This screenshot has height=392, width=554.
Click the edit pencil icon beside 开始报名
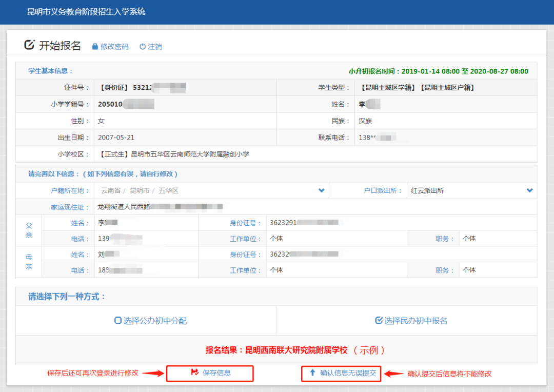pyautogui.click(x=29, y=45)
